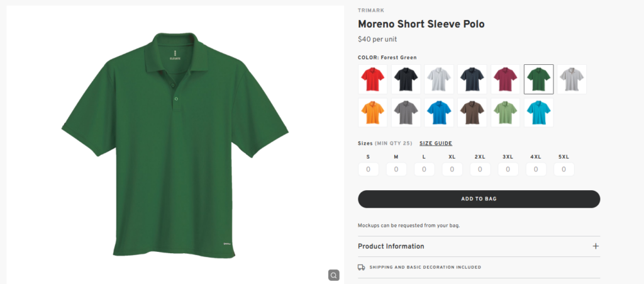
Task: Click the green polo product image
Action: pos(175,145)
